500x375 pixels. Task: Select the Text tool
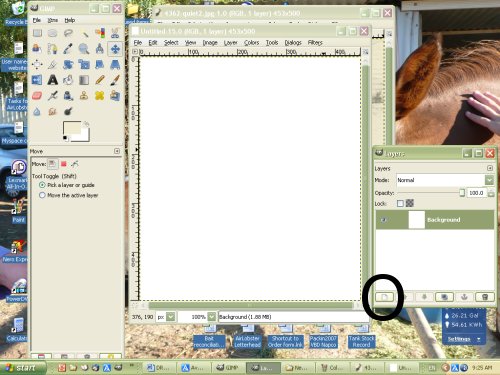pos(52,80)
